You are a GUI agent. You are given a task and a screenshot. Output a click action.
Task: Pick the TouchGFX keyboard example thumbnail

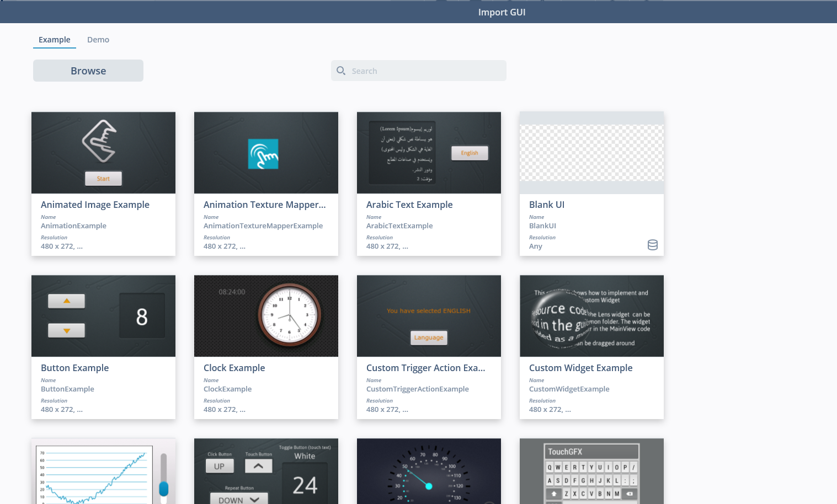[x=592, y=471]
